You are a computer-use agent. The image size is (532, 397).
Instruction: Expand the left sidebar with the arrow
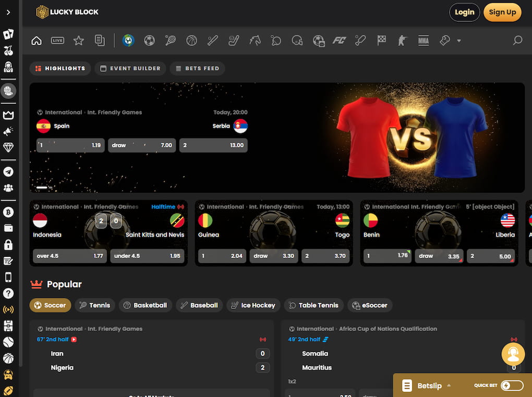(x=8, y=12)
